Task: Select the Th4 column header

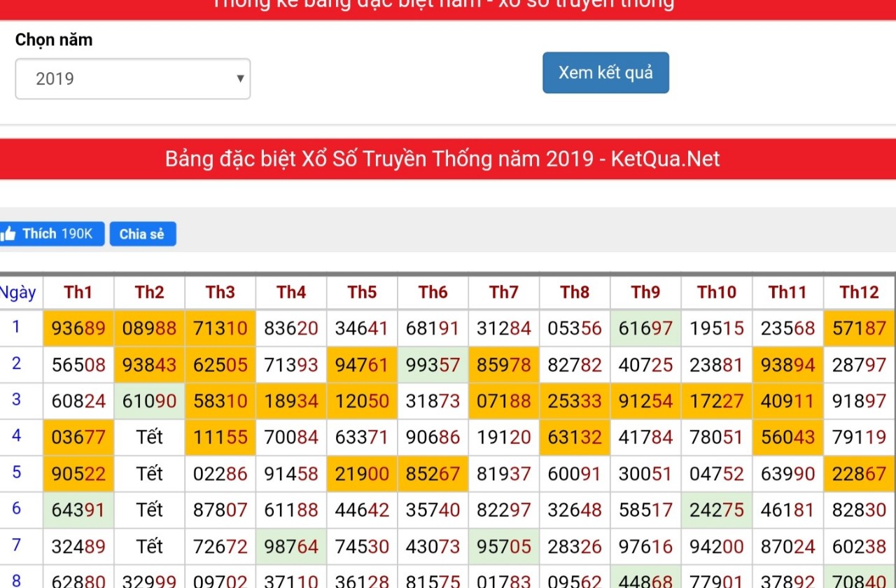Action: click(291, 292)
